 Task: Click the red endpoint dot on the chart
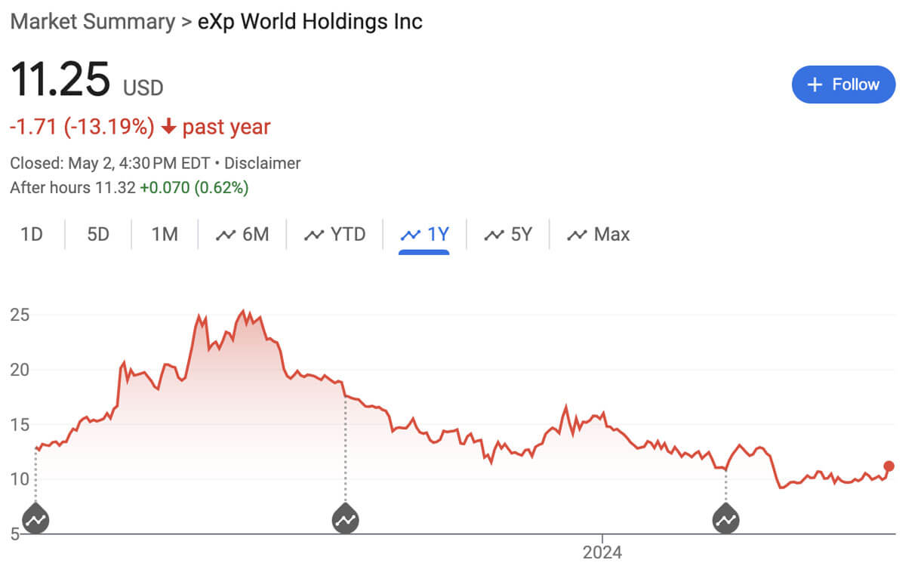(x=889, y=466)
